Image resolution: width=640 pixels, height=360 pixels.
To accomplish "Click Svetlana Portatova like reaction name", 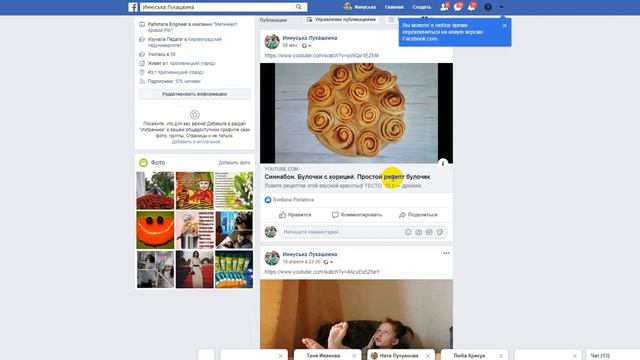I will coord(293,200).
